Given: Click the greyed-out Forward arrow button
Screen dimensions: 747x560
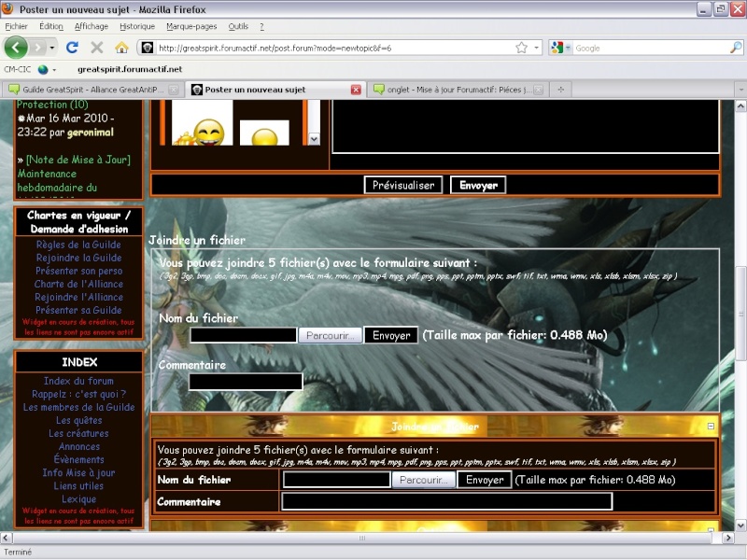Looking at the screenshot, I should tap(37, 48).
